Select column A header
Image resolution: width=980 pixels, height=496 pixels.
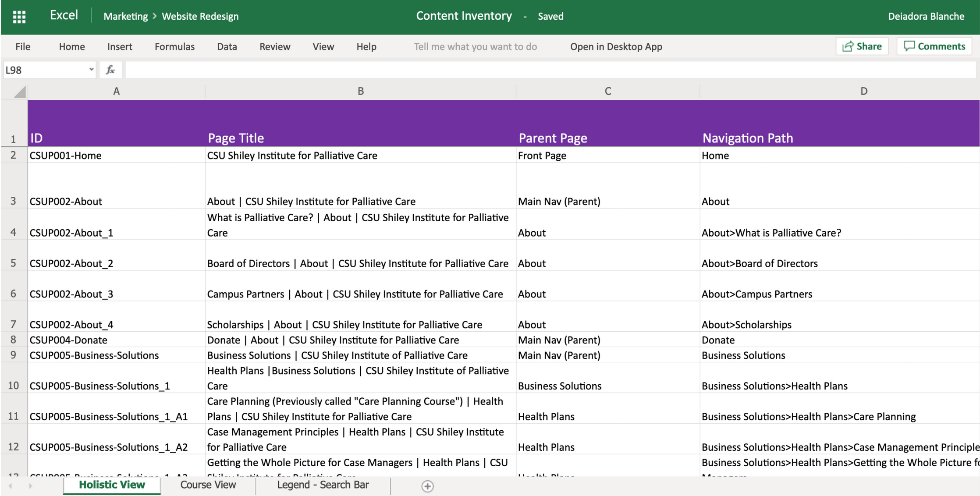116,91
